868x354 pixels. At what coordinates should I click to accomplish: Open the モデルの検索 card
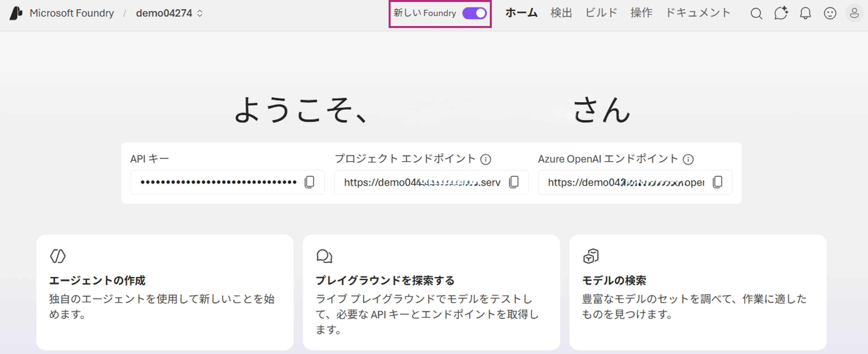(x=698, y=292)
